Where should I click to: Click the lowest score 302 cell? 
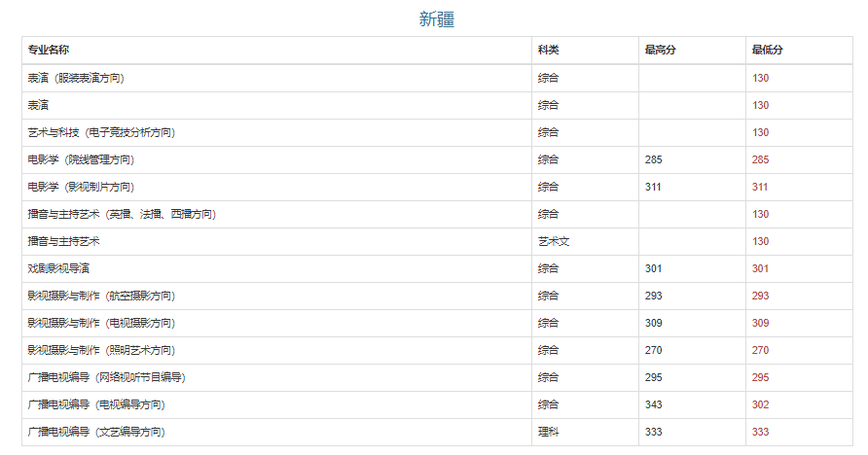(x=760, y=404)
